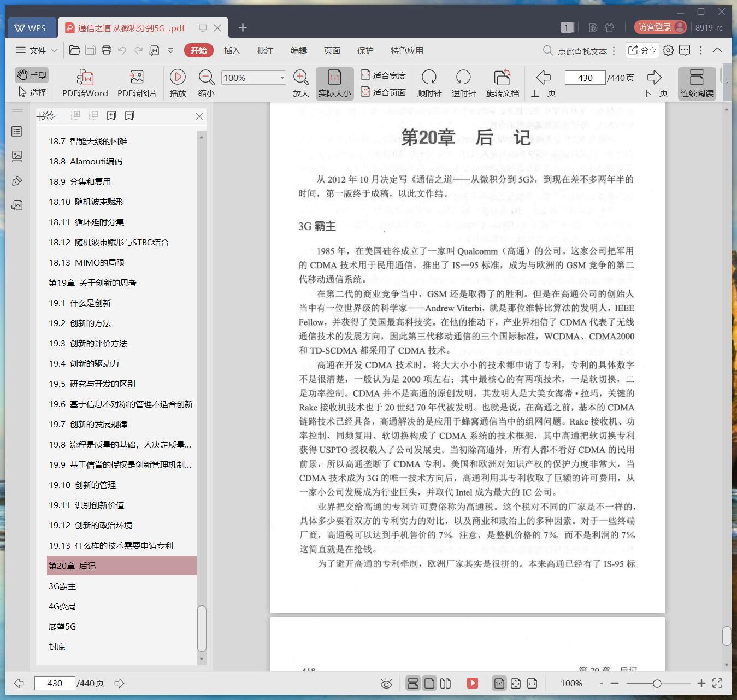Toggle 实际大小 actual size view
This screenshot has height=700, width=737.
pyautogui.click(x=334, y=84)
